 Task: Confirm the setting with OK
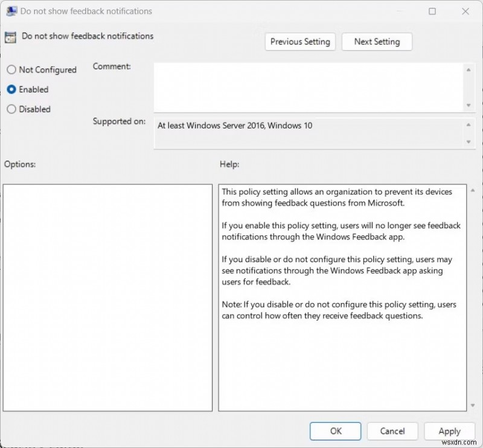point(335,431)
